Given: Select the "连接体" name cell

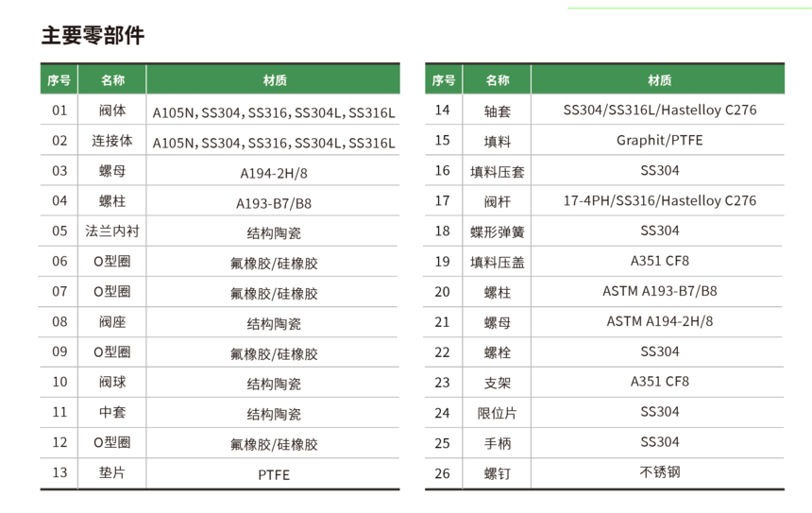Looking at the screenshot, I should click(x=112, y=141).
